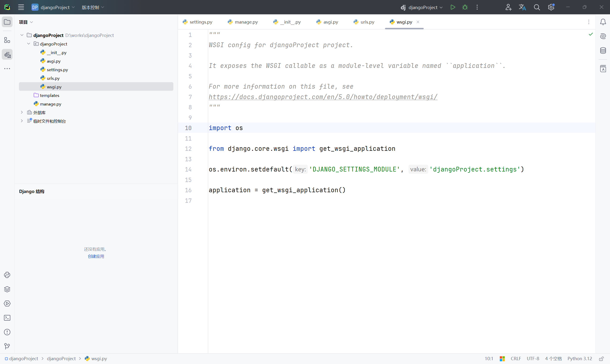Image resolution: width=610 pixels, height=364 pixels.
Task: Debug the djangoProject configuration
Action: tap(465, 7)
